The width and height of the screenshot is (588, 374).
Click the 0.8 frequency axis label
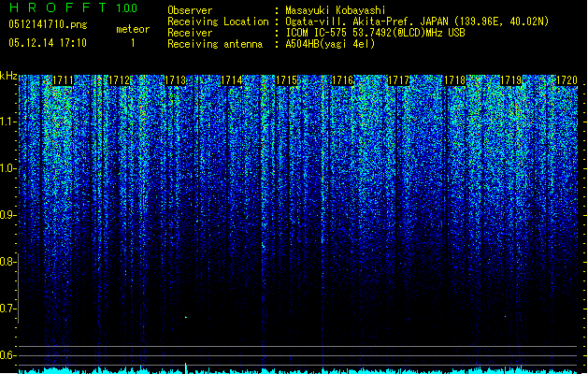pos(7,262)
